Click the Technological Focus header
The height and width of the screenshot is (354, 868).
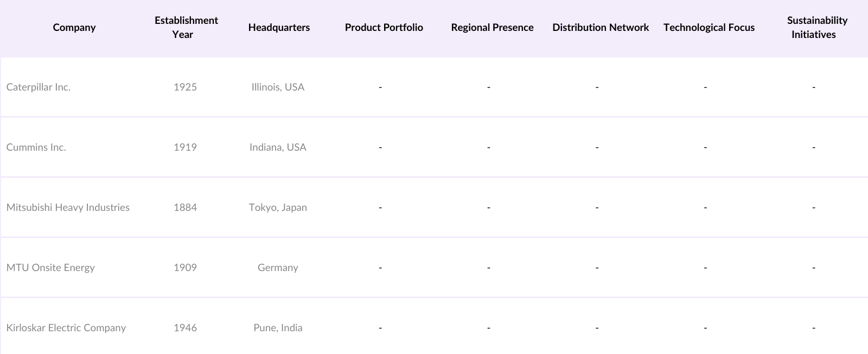(709, 28)
